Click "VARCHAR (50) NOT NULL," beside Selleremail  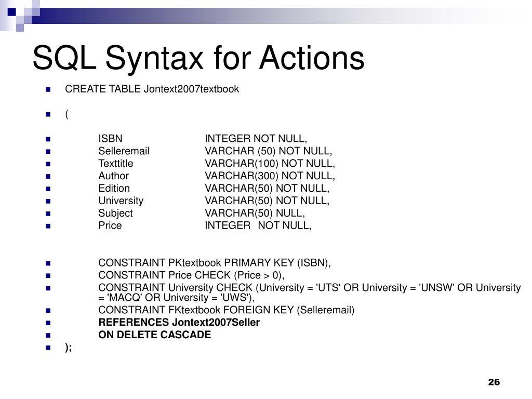point(269,151)
